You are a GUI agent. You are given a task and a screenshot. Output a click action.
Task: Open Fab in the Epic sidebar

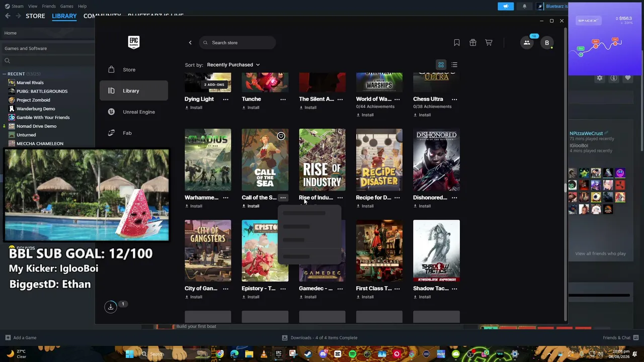click(134, 133)
